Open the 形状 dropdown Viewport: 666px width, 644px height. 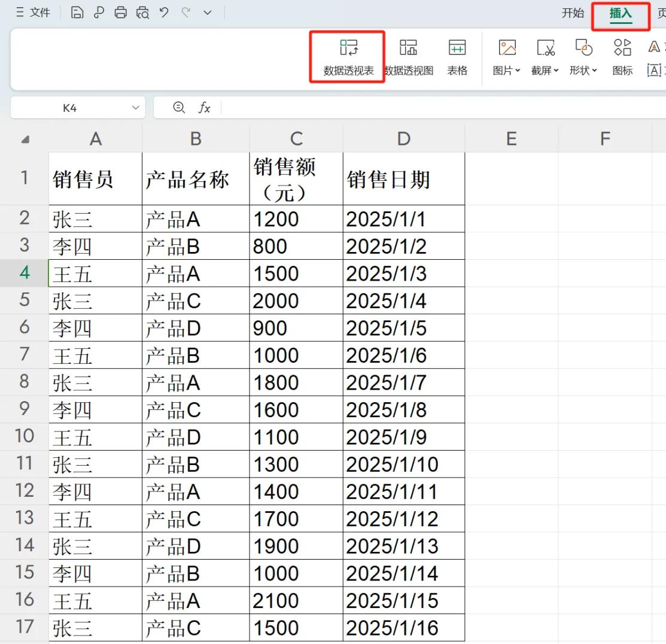tap(583, 58)
